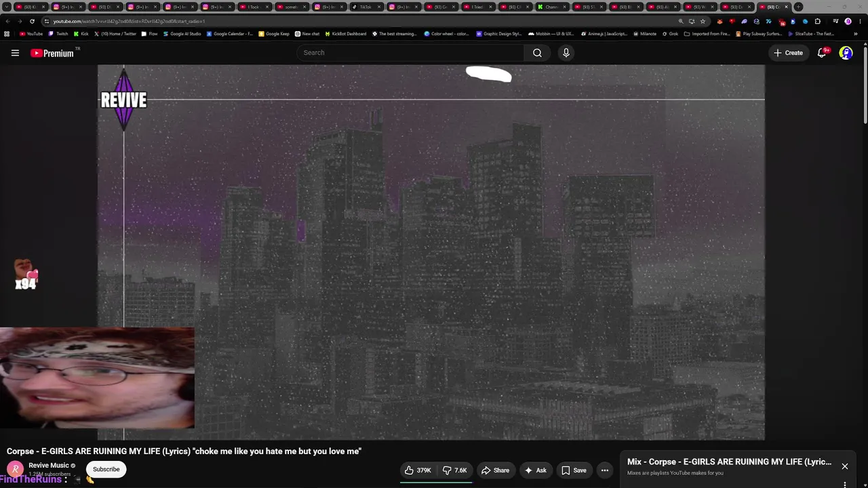Open Chrome three-dot menu
This screenshot has width=868, height=488.
point(861,21)
